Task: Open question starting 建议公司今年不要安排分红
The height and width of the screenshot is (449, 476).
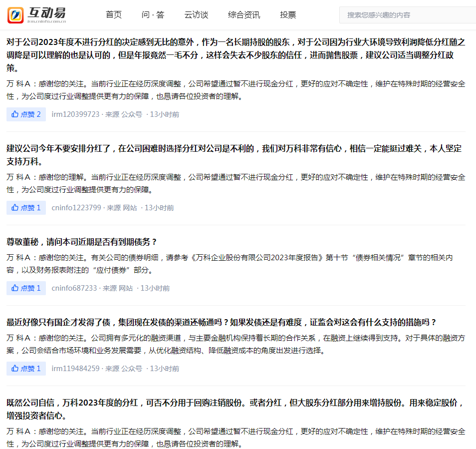Action: tap(234, 155)
